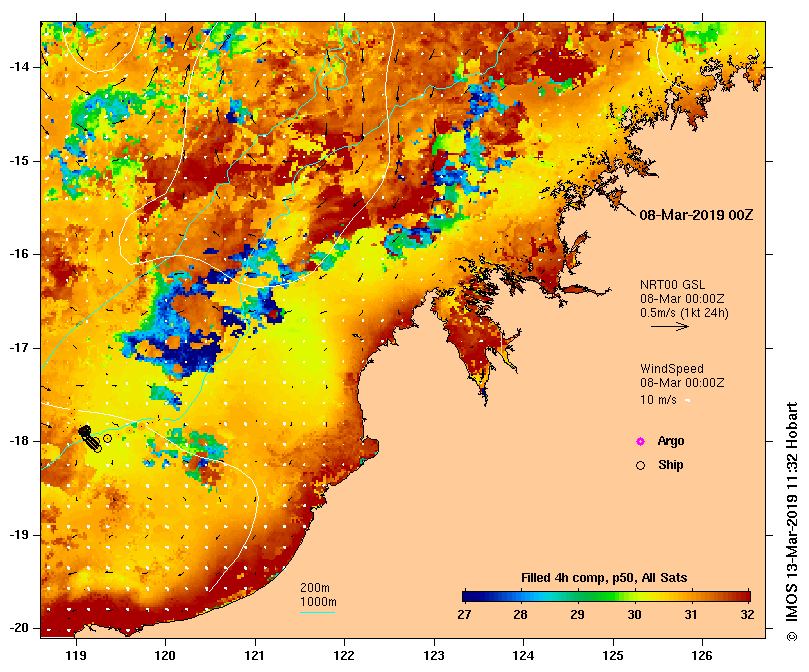Click the longitude label 119
809x672 pixels.
(76, 656)
